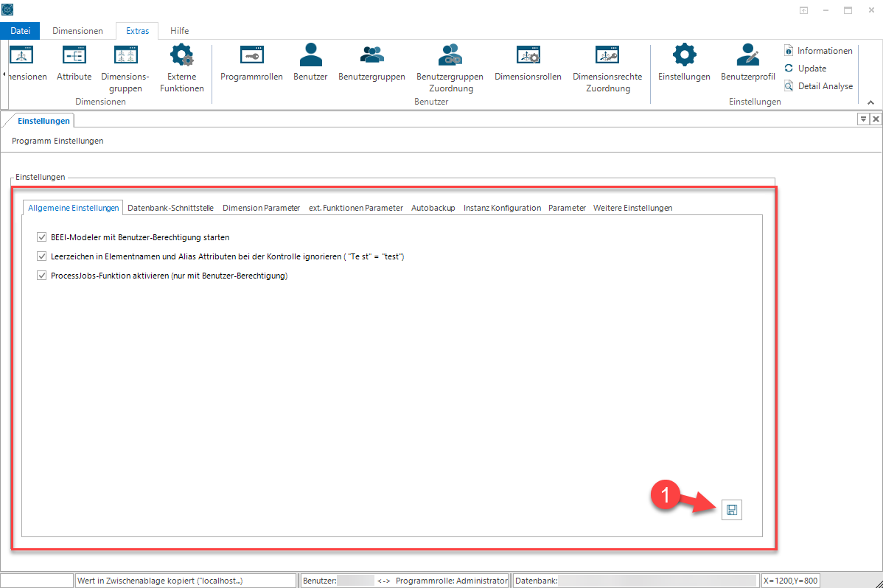The width and height of the screenshot is (883, 588).
Task: Toggle Leerzeichen in Elementnamen ignorieren checkbox
Action: click(42, 256)
